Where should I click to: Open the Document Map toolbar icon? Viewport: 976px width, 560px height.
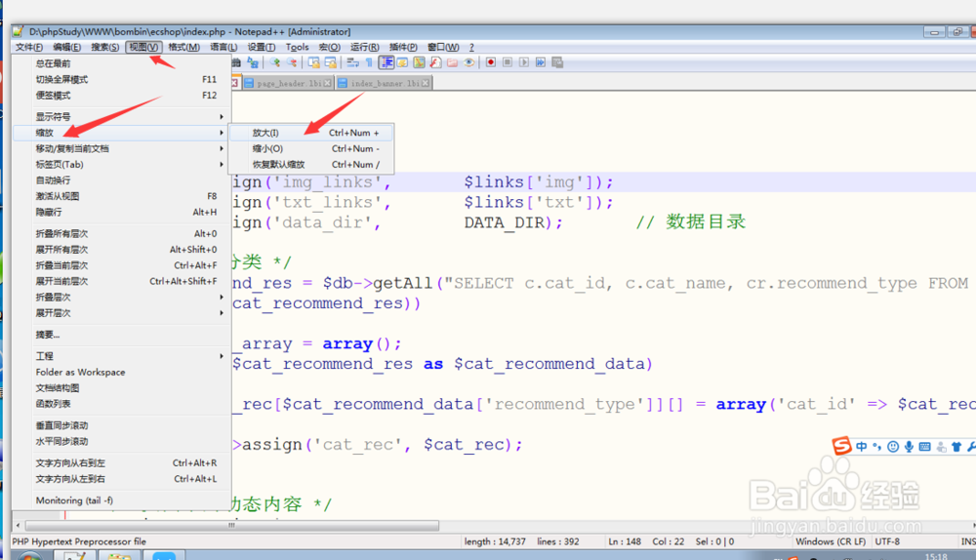click(419, 62)
